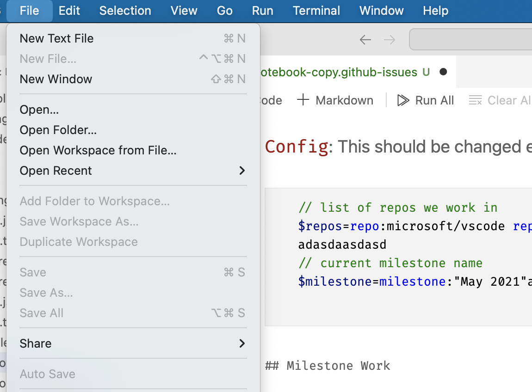Open the Edit menu
This screenshot has width=532, height=392.
click(69, 10)
